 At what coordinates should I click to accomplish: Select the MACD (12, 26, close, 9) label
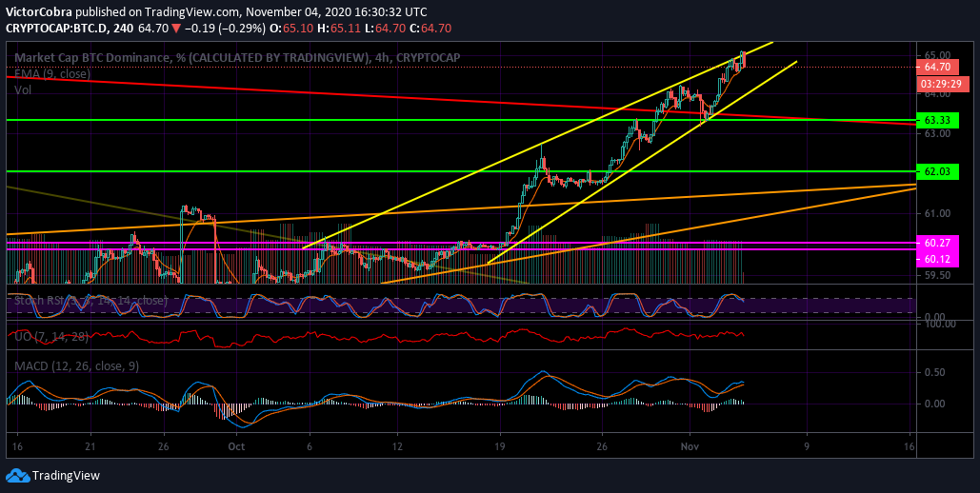pyautogui.click(x=76, y=366)
